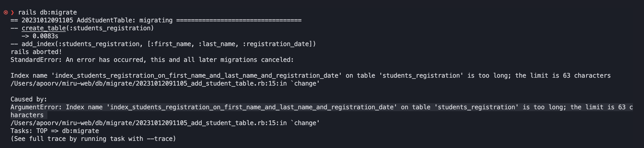Image resolution: width=644 pixels, height=148 pixels.
Task: Click migration version '20231012091105' in header line
Action: (x=47, y=20)
